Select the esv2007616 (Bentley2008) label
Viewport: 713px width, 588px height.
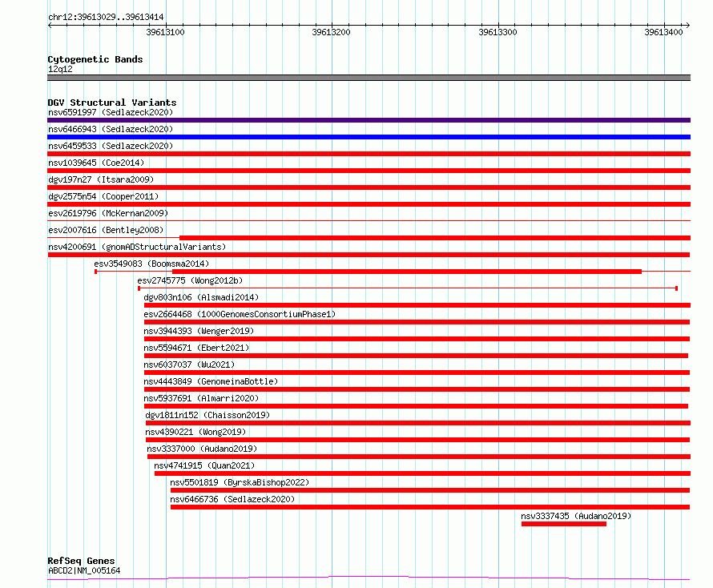[106, 230]
